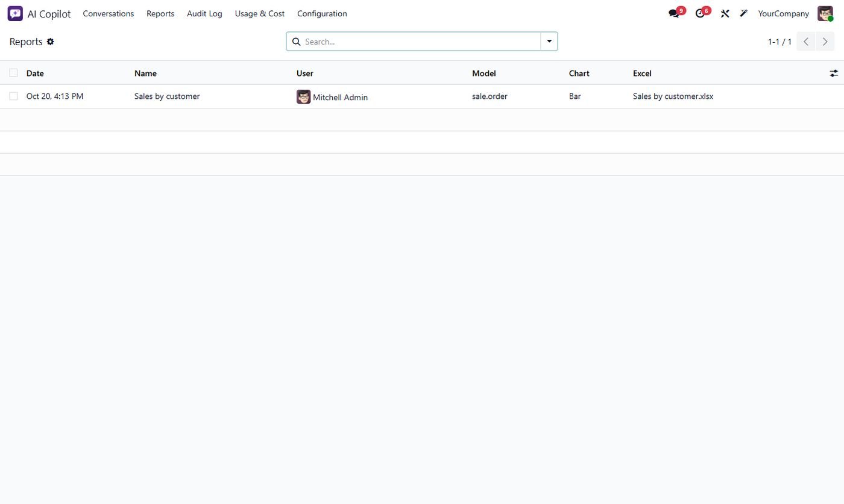
Task: Open the Audit Log menu
Action: (204, 13)
